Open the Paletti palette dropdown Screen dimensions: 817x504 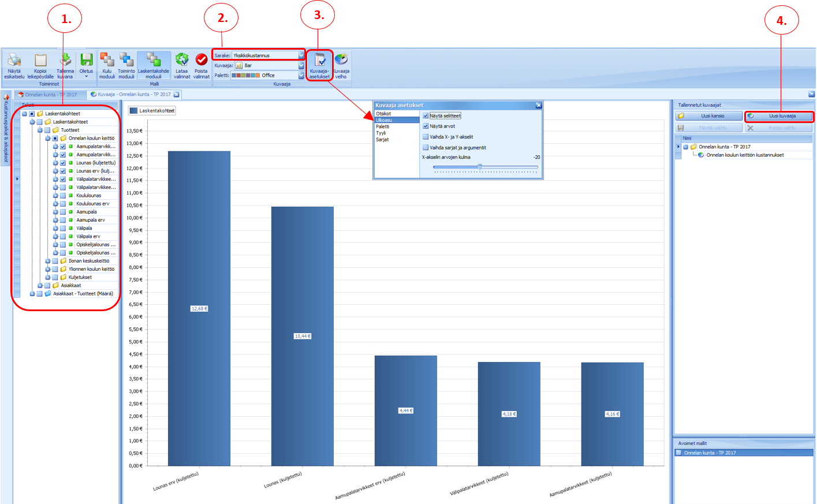point(301,75)
